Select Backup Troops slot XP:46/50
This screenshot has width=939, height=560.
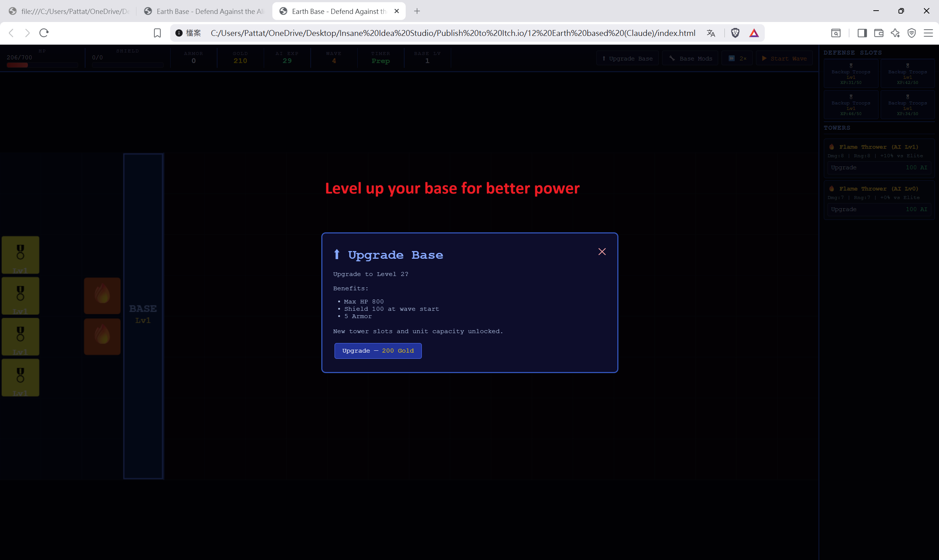coord(851,105)
